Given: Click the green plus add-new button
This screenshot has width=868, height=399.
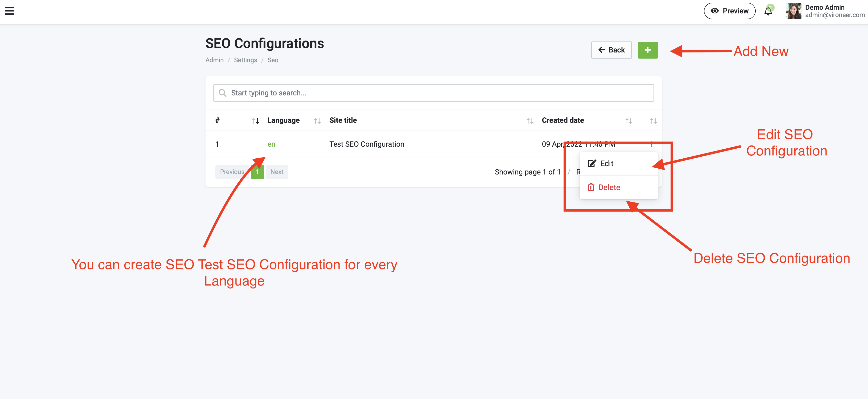Looking at the screenshot, I should pos(647,50).
